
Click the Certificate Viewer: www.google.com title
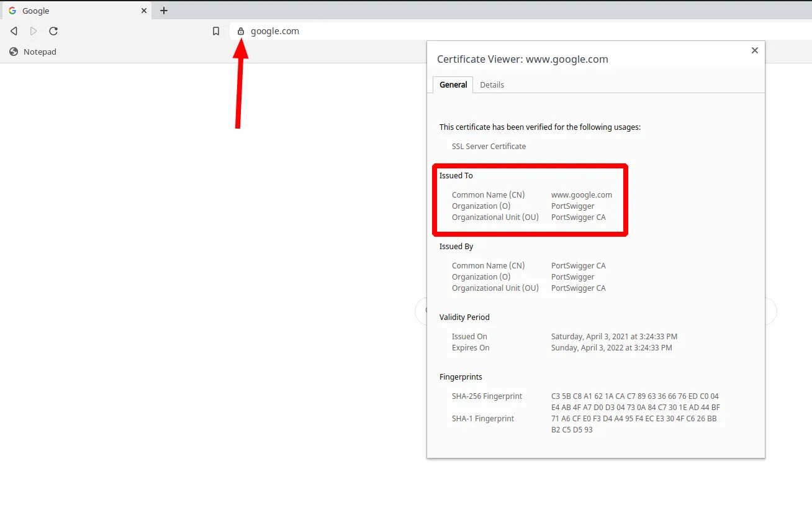tap(523, 59)
